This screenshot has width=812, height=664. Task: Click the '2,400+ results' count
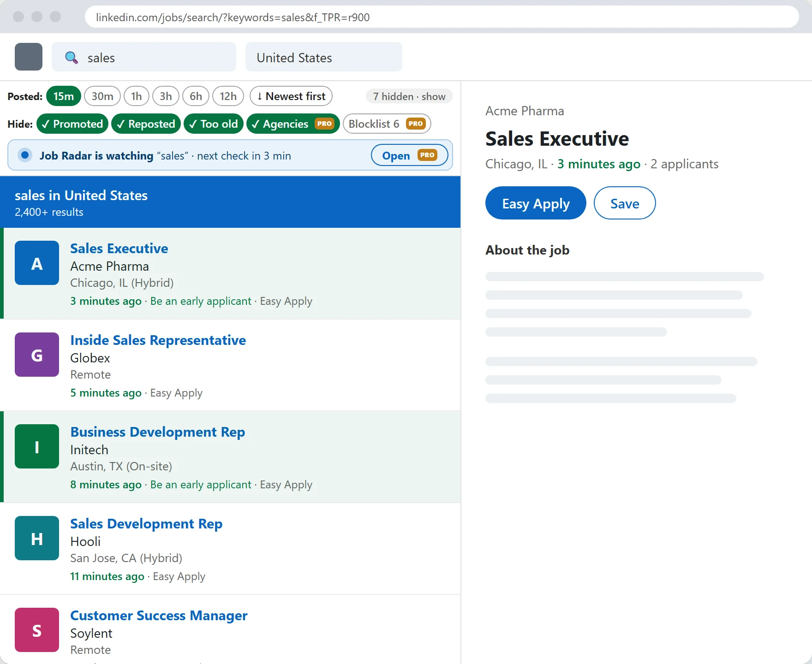click(49, 212)
